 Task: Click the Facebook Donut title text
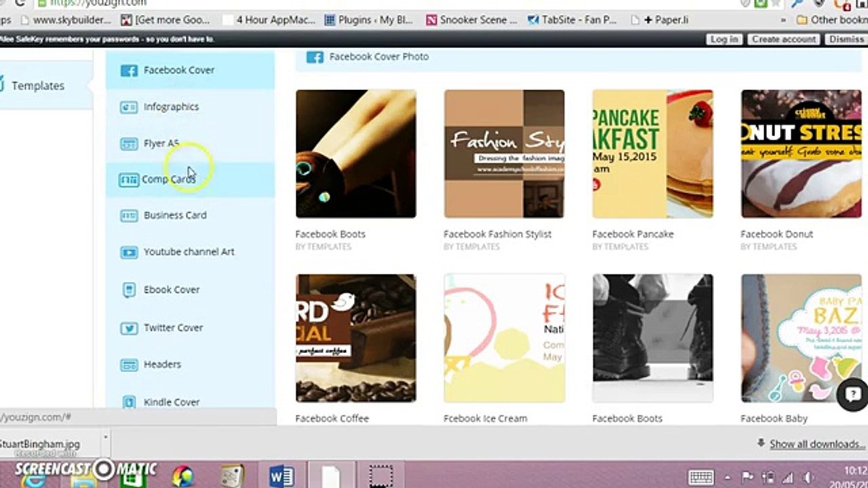click(x=777, y=234)
